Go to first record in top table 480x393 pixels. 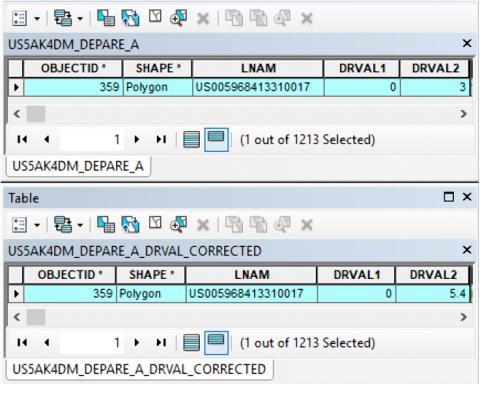coord(22,139)
